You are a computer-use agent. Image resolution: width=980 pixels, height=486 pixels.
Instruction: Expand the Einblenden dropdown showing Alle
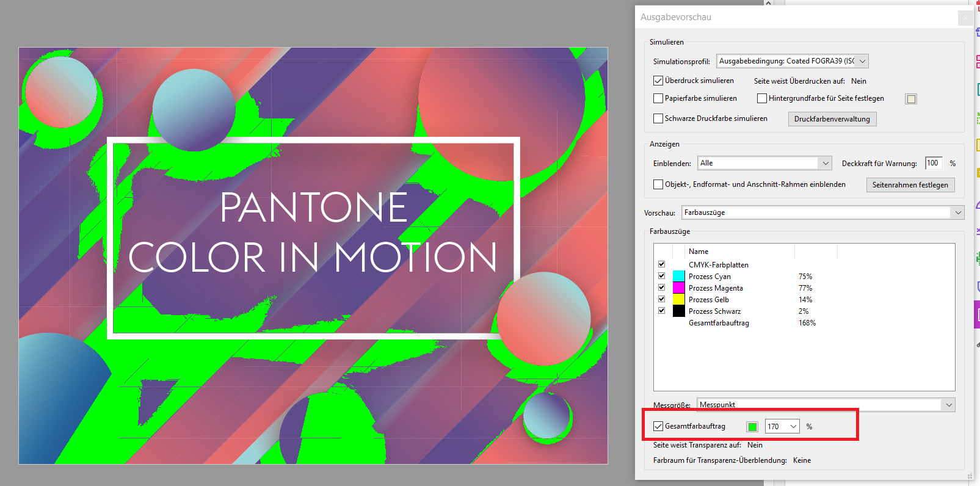coord(826,163)
